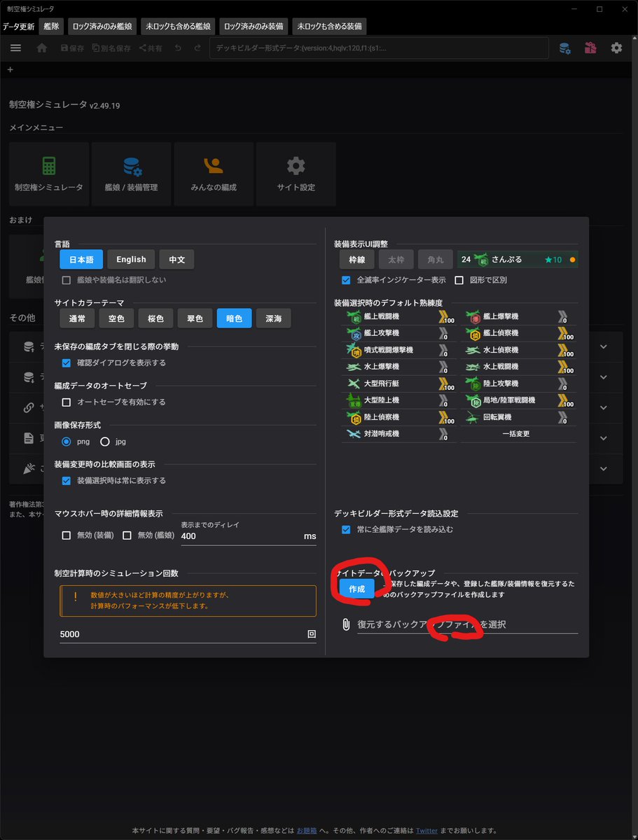The width and height of the screenshot is (638, 840).
Task: Click the 陸上攻撃機 aircraft icon
Action: pos(473,384)
